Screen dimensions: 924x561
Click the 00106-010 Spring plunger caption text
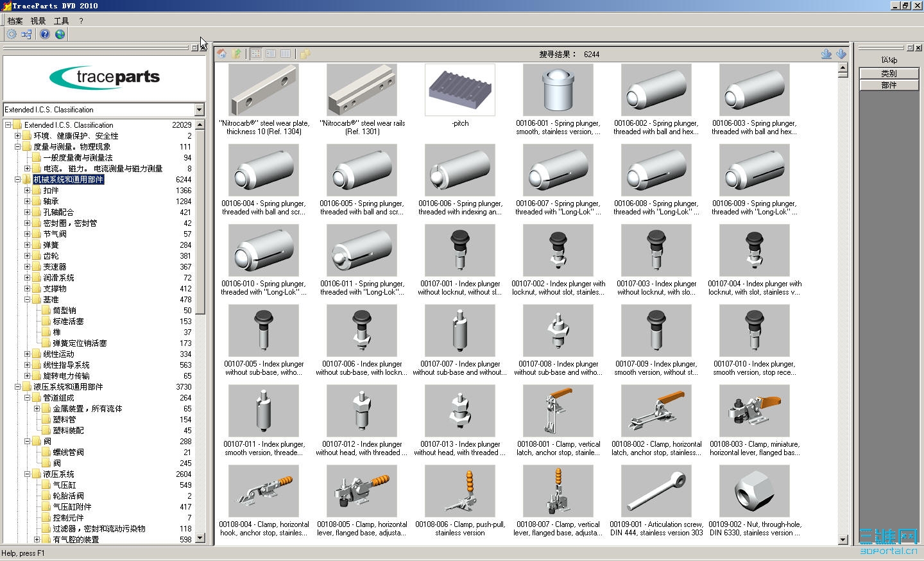[x=264, y=288]
